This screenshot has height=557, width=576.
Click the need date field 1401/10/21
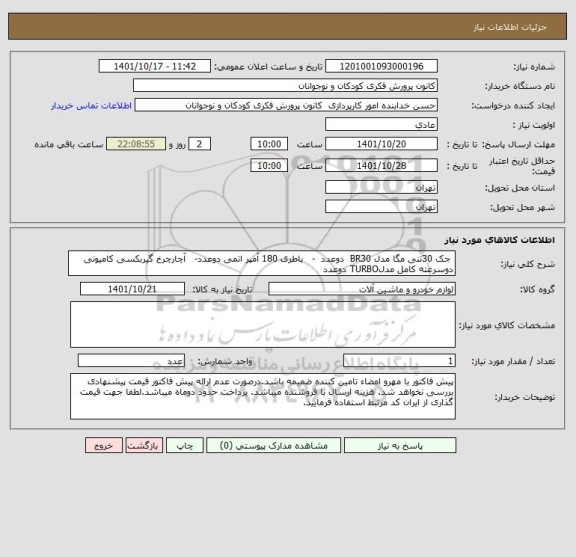pos(132,289)
